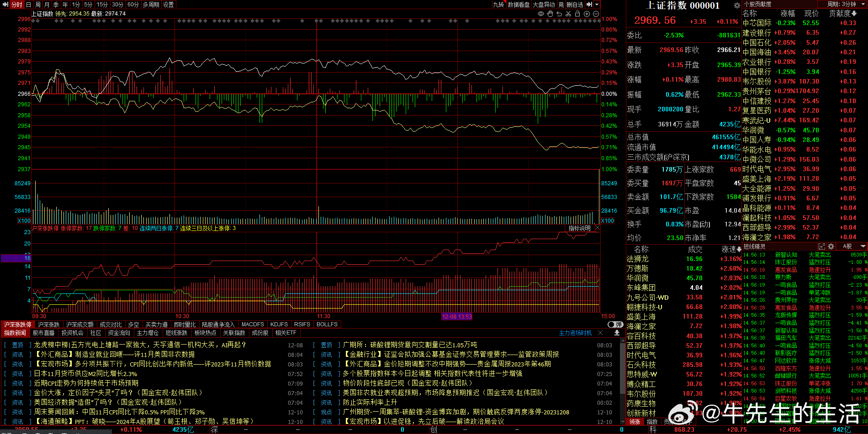The height and width of the screenshot is (434, 868).
Task: Switch to the MACDFS indicator tab
Action: coord(253,324)
